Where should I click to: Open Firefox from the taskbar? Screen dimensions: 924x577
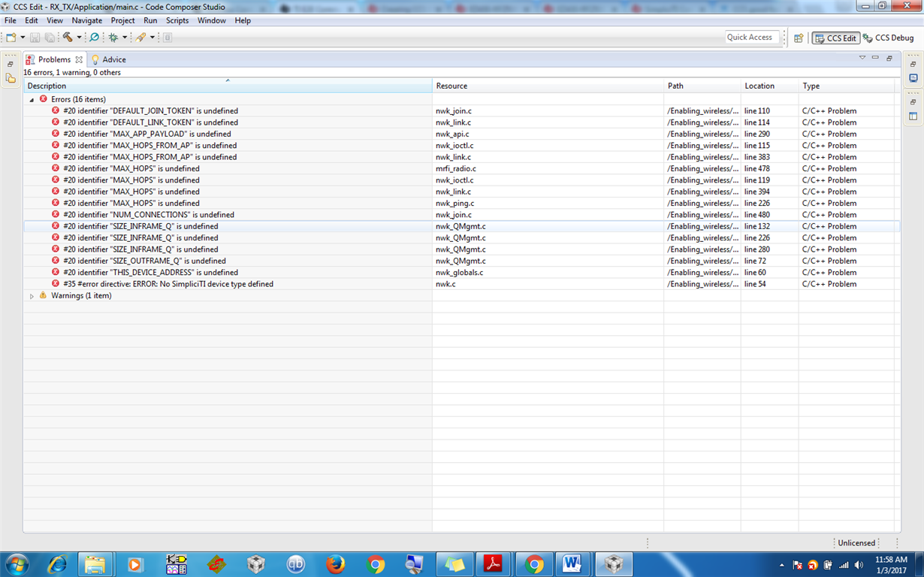point(336,563)
